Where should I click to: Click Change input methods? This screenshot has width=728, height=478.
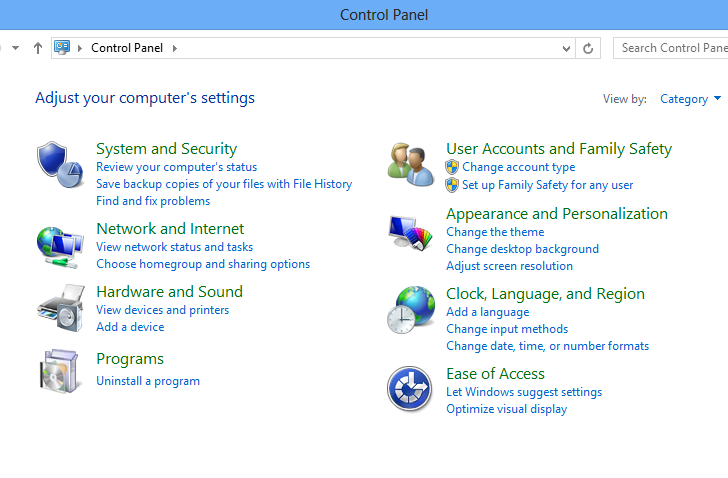tap(507, 329)
